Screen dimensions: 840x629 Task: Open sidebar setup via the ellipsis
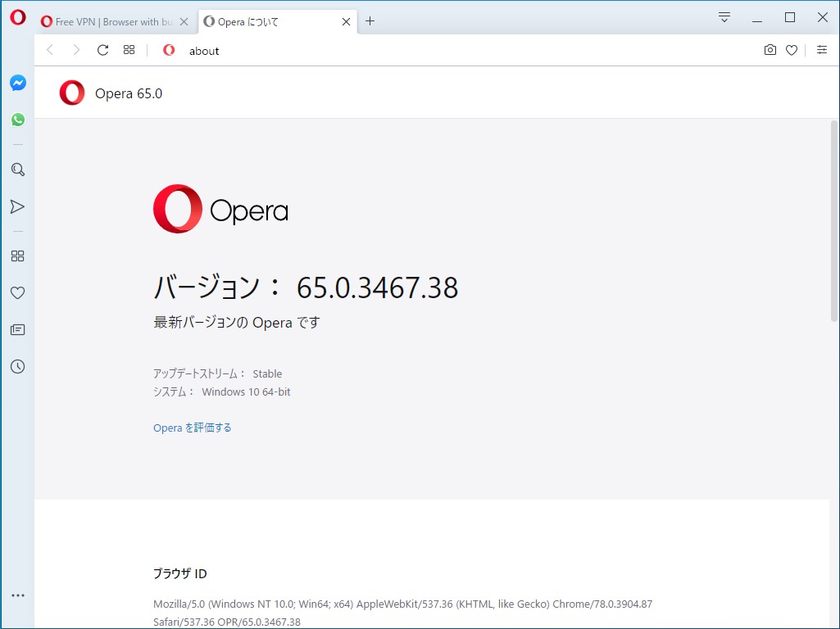17,595
